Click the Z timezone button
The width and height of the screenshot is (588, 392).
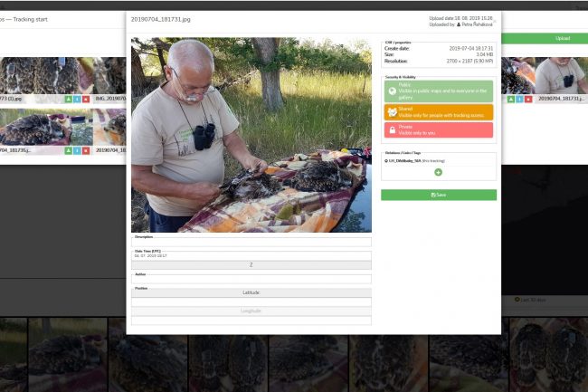(251, 265)
